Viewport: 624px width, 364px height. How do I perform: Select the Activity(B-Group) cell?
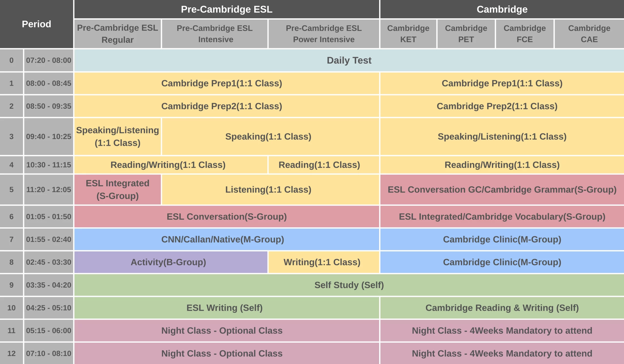click(168, 262)
